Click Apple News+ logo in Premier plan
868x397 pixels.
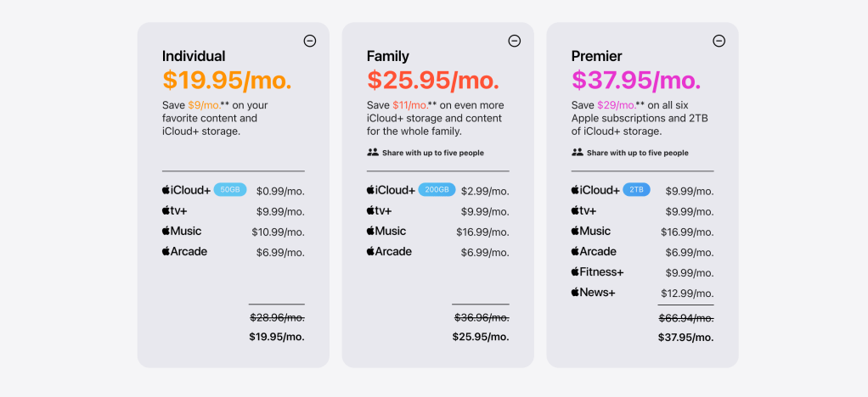593,293
